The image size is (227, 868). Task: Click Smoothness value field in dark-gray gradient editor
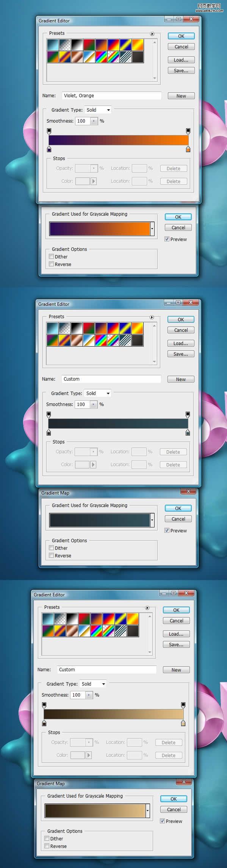coord(82,404)
